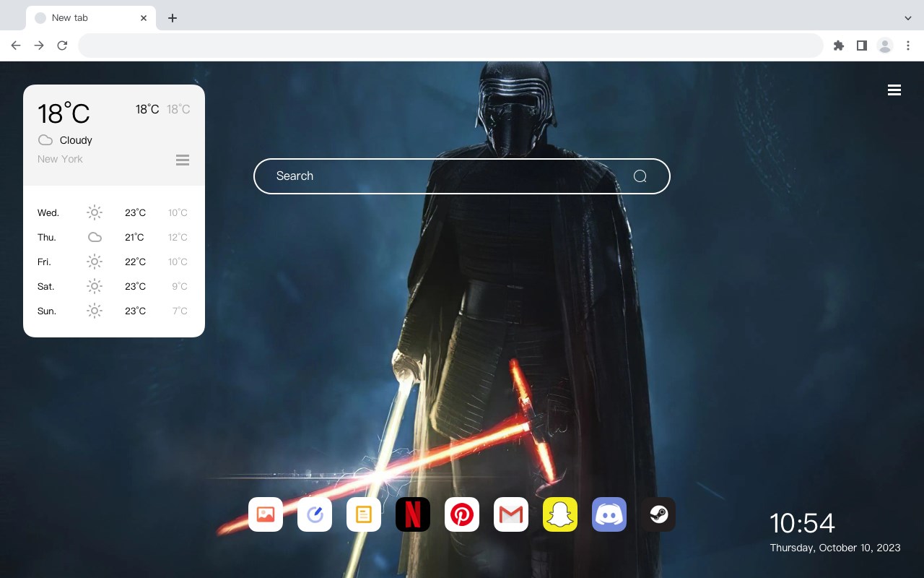Screen dimensions: 924x578
Task: Open the blue to-do check shortcut
Action: point(315,514)
